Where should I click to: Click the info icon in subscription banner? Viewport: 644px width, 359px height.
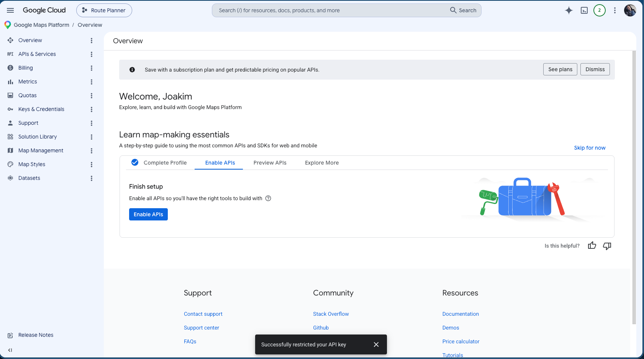point(132,70)
